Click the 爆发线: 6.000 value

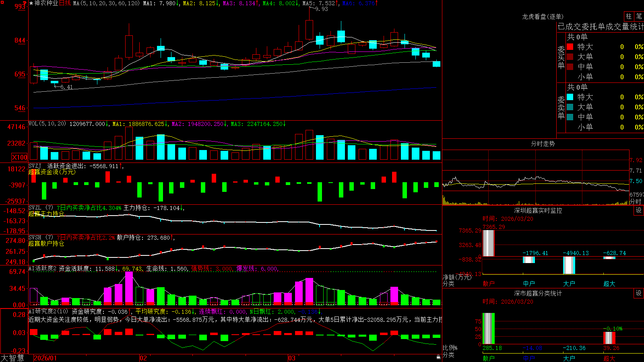point(257,269)
